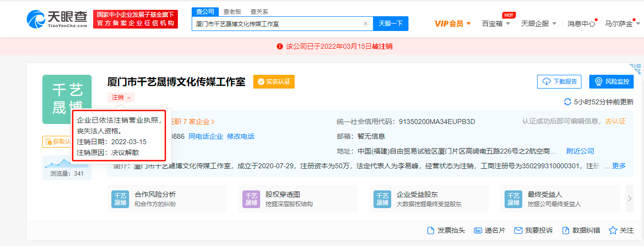Clear the search box text
Screen dimensions: 644x246
(x=366, y=24)
